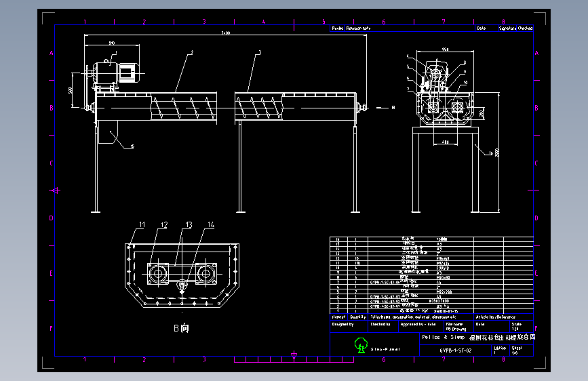Screen dimensions: 588x381
Task: Click the 'Itemref' column header
Action: pos(338,317)
